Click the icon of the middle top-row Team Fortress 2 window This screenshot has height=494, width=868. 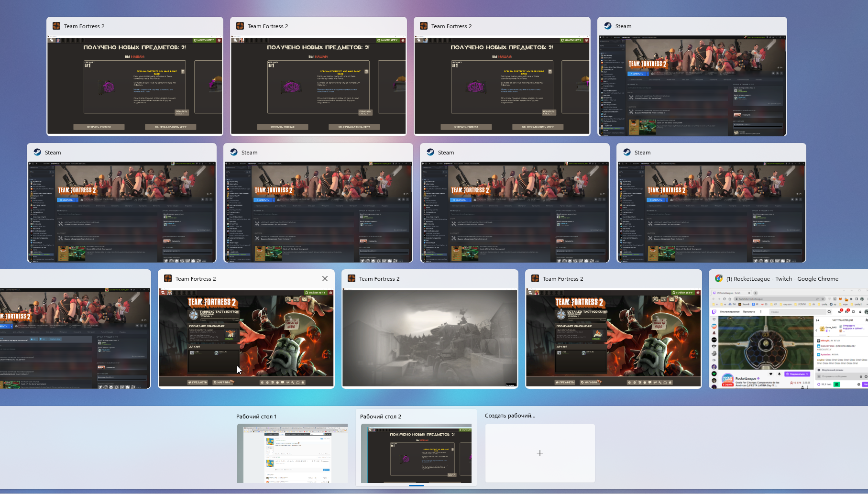click(240, 26)
